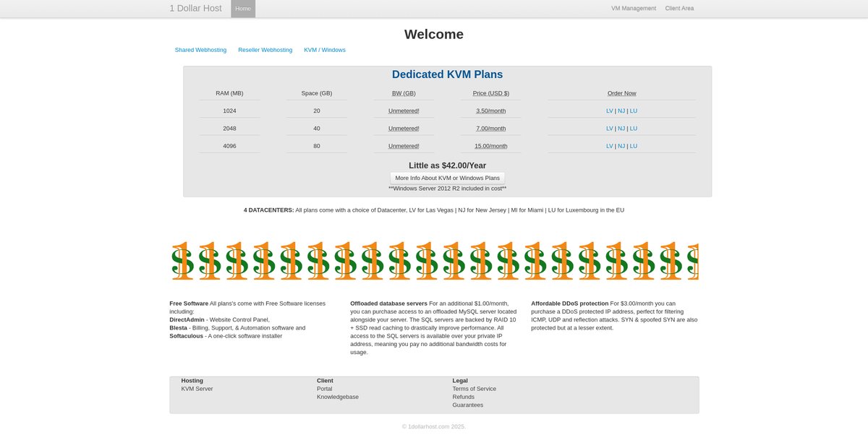Viewport: 868px width, 448px height.
Task: Click the 20 GB space cell
Action: coord(317,111)
